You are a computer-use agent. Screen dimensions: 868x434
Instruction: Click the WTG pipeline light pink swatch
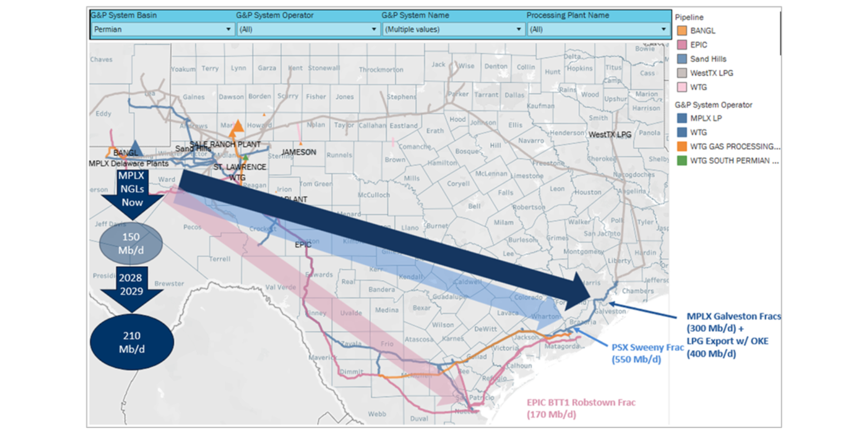682,87
